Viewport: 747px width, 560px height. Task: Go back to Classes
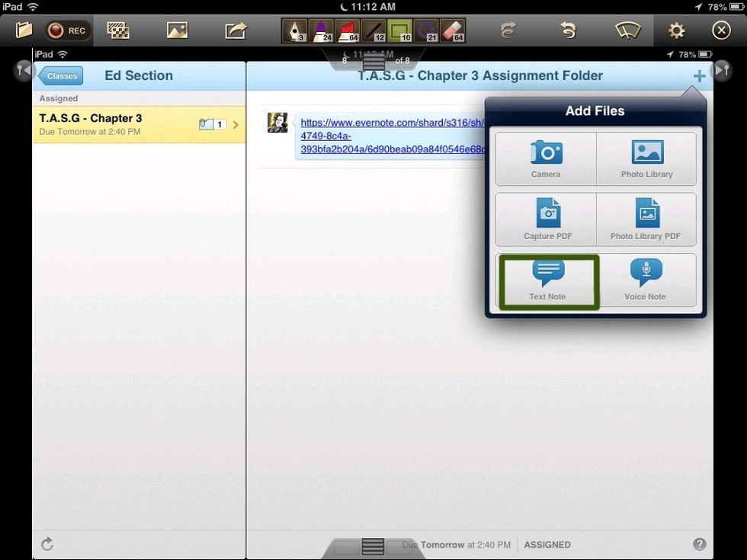[x=61, y=75]
